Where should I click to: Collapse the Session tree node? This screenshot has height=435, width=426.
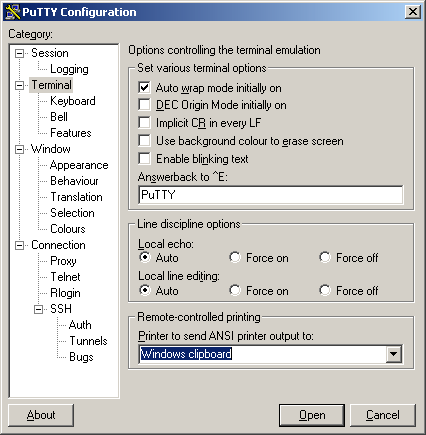tap(20, 53)
